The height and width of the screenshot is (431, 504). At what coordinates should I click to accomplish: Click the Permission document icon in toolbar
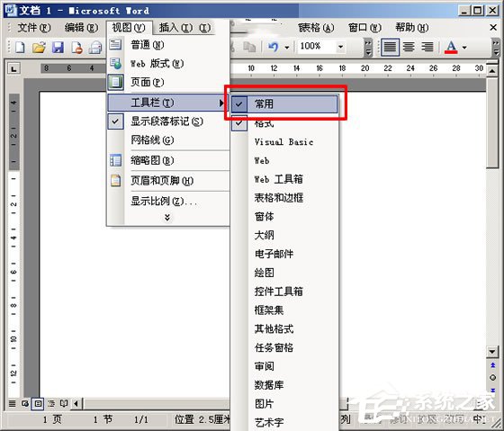(76, 48)
